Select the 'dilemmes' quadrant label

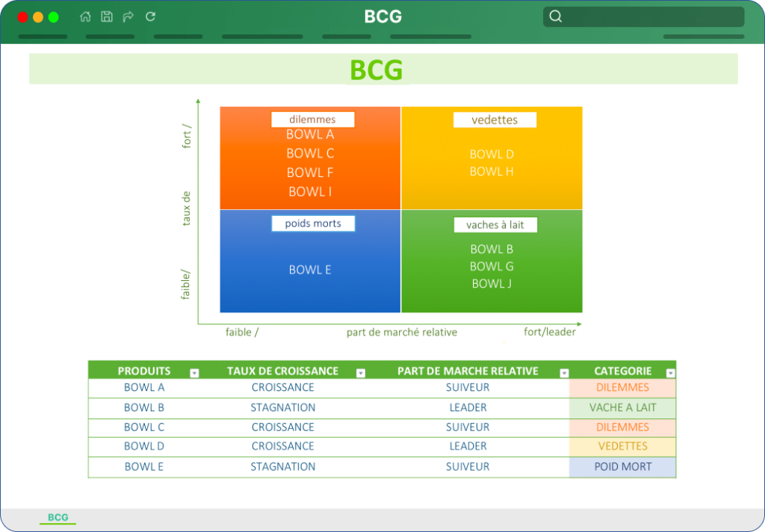pos(313,120)
